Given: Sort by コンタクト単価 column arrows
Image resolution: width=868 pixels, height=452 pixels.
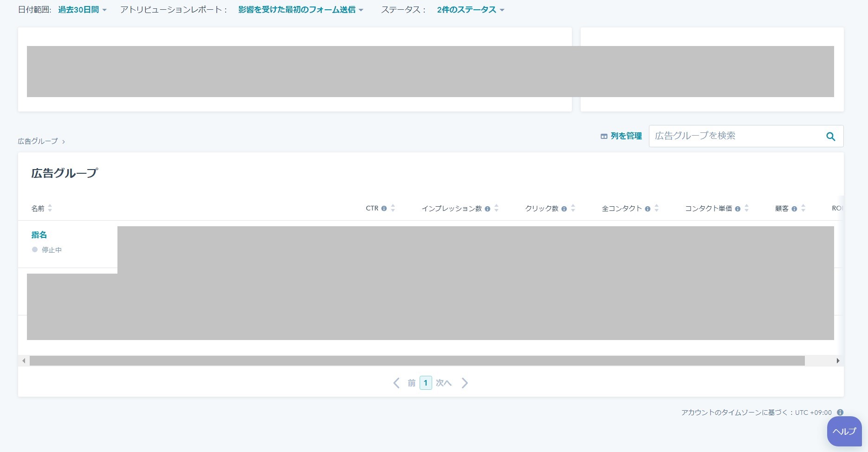Looking at the screenshot, I should (x=746, y=209).
